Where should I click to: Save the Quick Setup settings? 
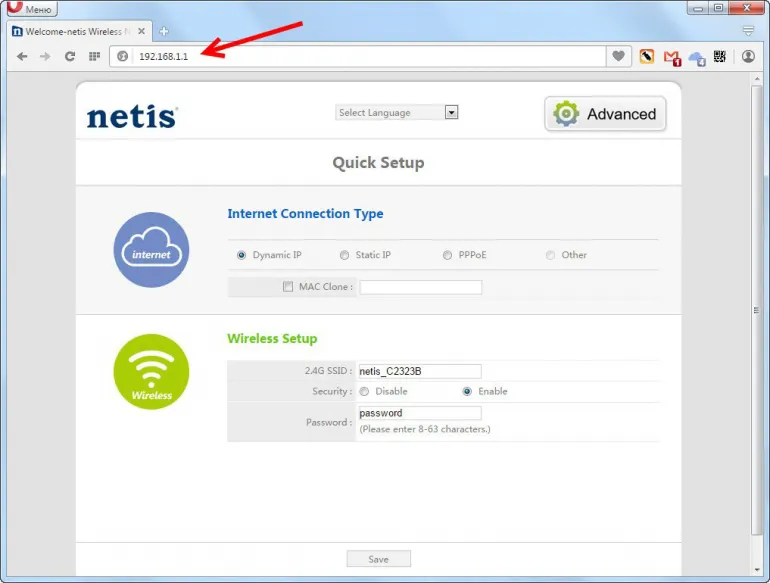click(x=378, y=559)
